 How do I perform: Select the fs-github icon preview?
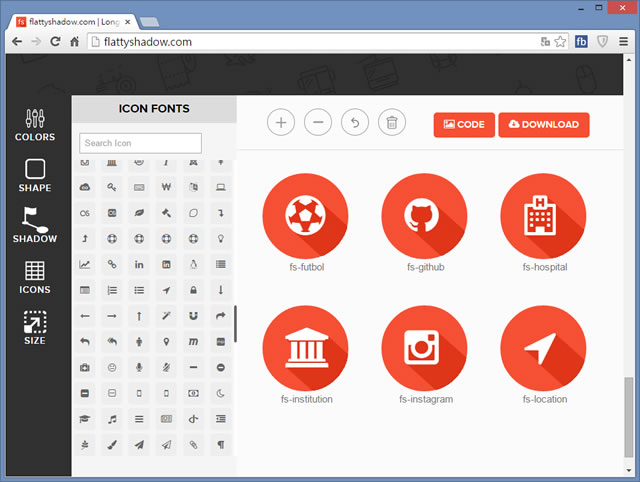point(425,216)
